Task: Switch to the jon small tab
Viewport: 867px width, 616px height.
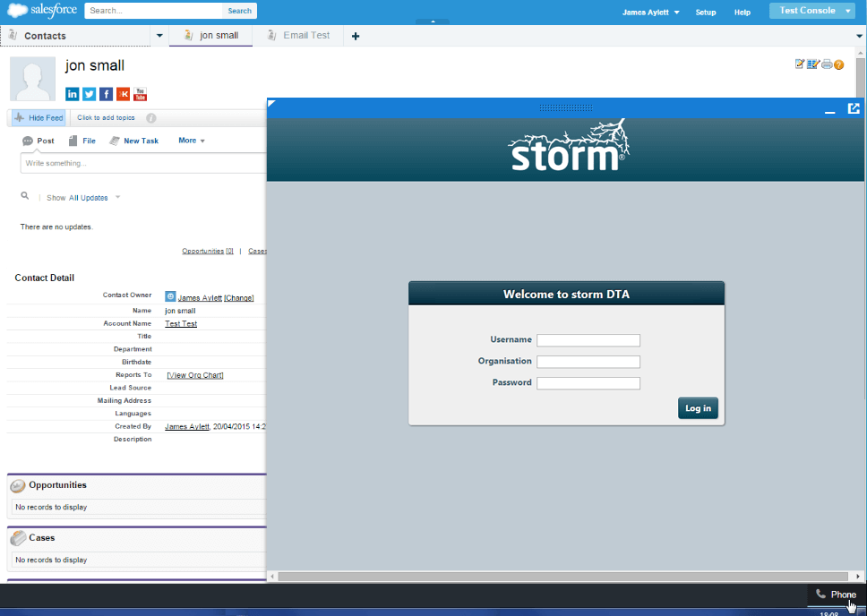Action: coord(210,36)
